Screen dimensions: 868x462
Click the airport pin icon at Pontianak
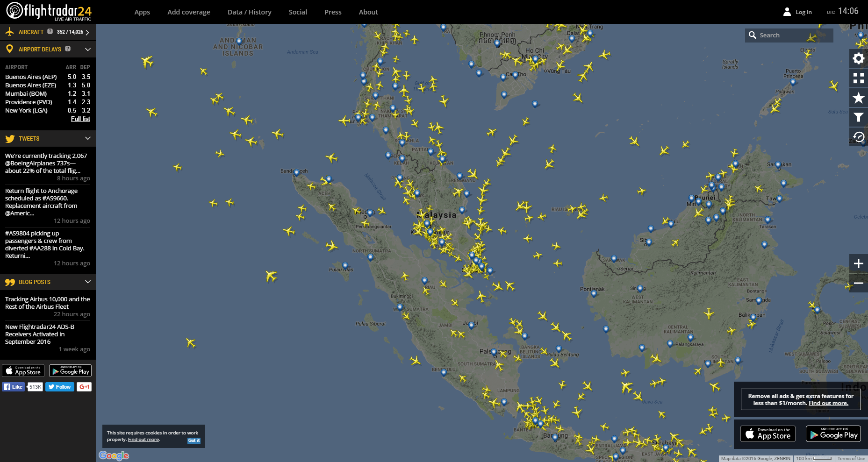[594, 294]
